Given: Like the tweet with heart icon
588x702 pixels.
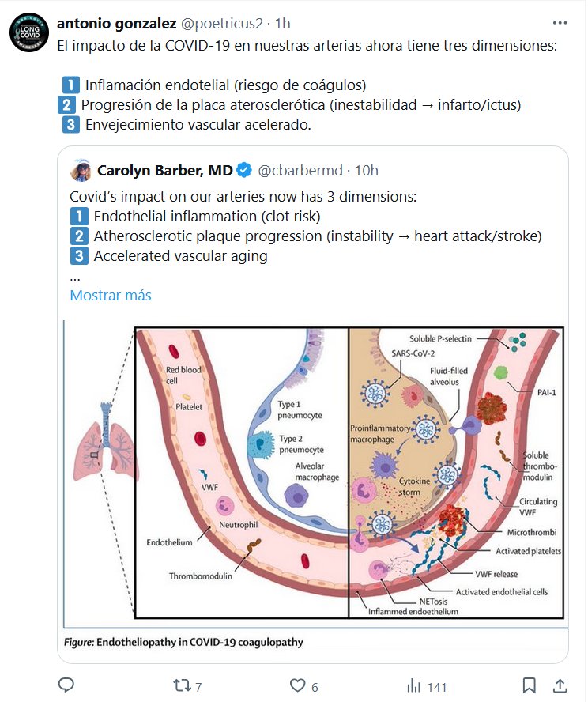Looking at the screenshot, I should coord(298,685).
